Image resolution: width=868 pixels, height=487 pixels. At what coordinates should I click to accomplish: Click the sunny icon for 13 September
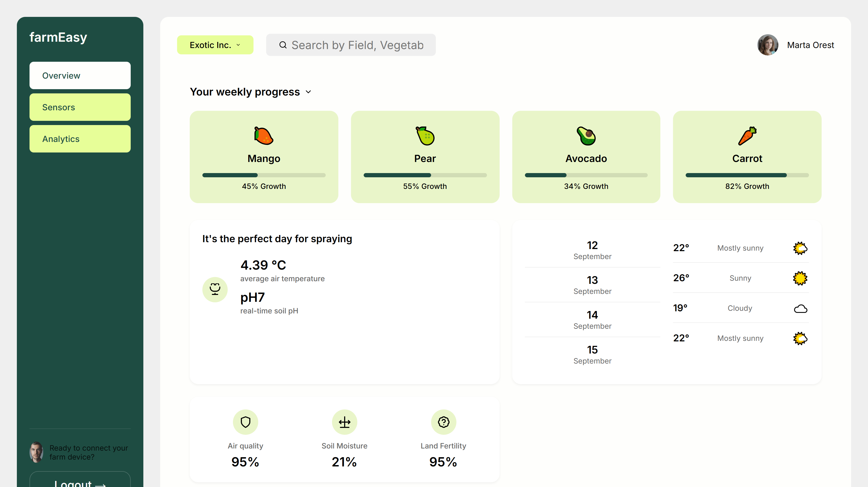pos(800,278)
